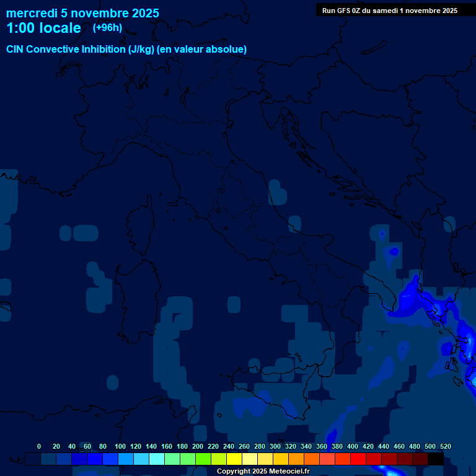This screenshot has width=476, height=476.
Task: Click the '1:00 locale' time label
Action: pos(43,29)
